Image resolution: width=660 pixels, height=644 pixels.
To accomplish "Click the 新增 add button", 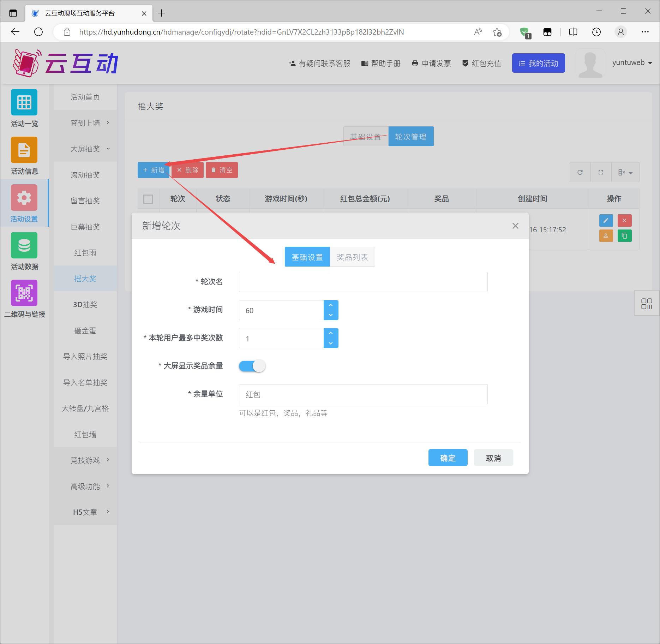I will [153, 170].
